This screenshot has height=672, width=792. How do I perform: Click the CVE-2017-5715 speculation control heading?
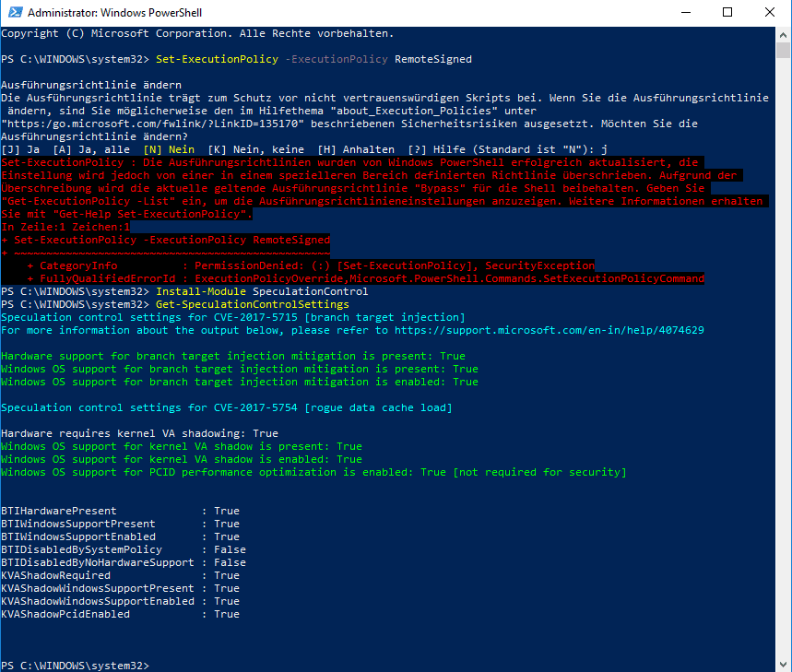coord(233,317)
